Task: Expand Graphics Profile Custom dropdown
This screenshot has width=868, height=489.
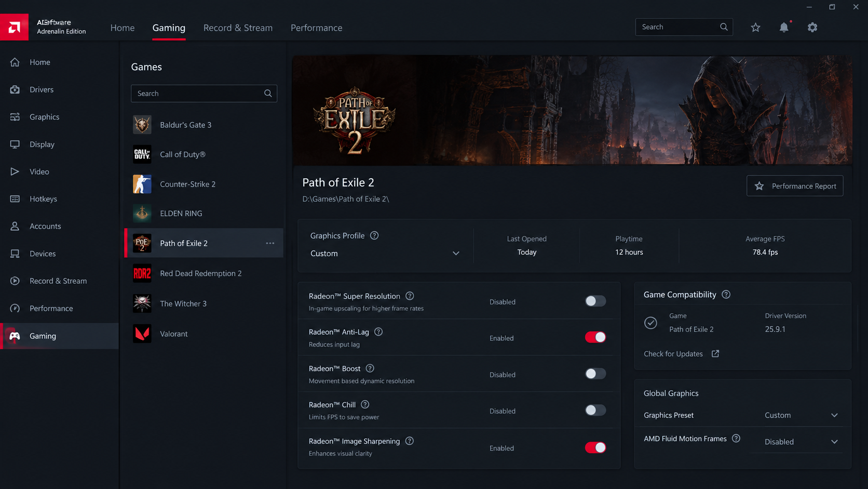Action: point(385,253)
